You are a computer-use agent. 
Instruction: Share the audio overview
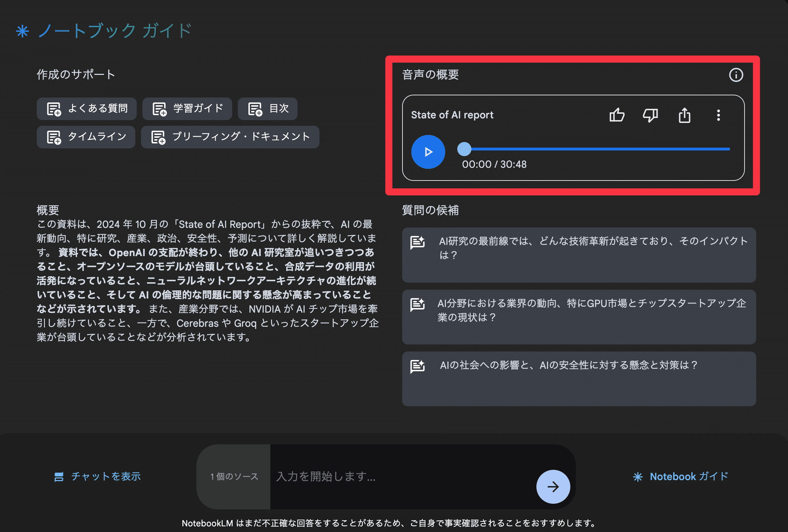point(684,115)
